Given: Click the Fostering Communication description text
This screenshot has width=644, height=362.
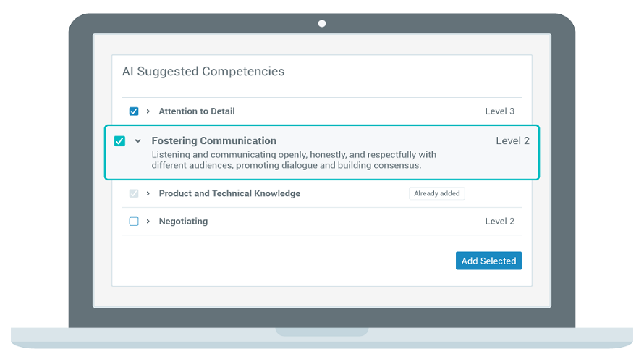Looking at the screenshot, I should point(293,160).
